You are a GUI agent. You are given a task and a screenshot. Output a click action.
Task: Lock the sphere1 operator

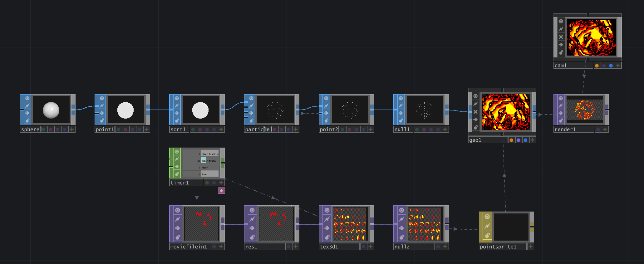click(27, 120)
